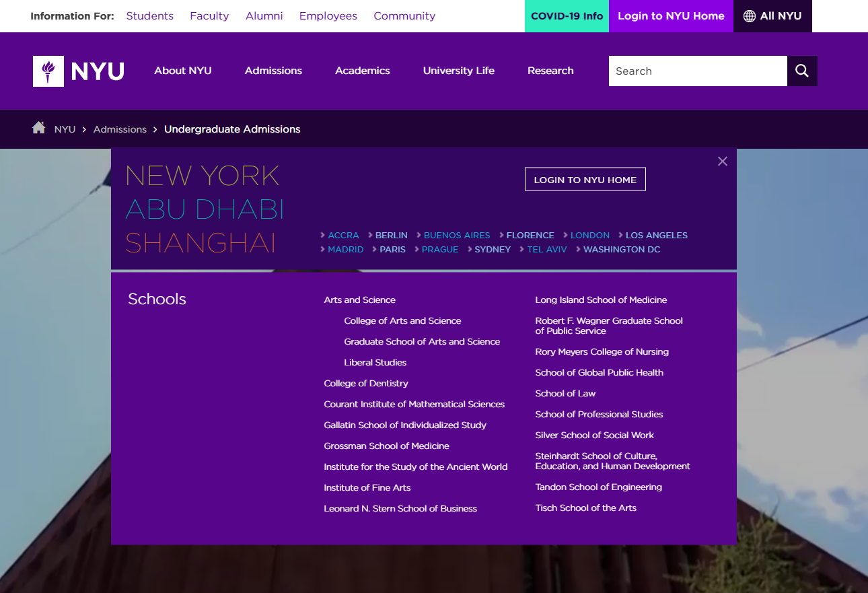Viewport: 868px width, 593px height.
Task: Click in the Search input field
Action: click(x=698, y=71)
